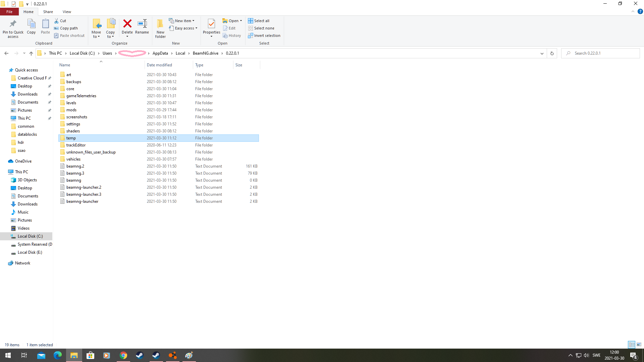Open the Share ribbon tab
Image resolution: width=644 pixels, height=362 pixels.
(x=48, y=12)
